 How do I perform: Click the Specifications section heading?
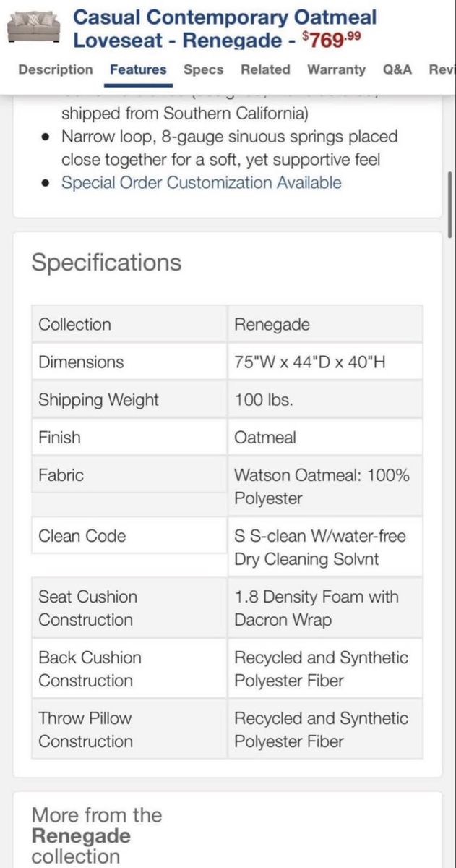pos(106,262)
